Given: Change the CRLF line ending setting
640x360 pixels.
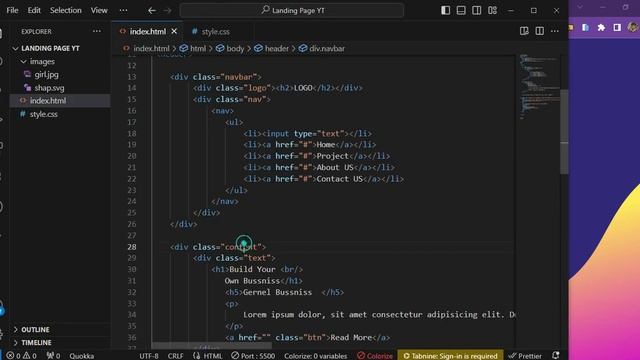Looking at the screenshot, I should coord(176,356).
